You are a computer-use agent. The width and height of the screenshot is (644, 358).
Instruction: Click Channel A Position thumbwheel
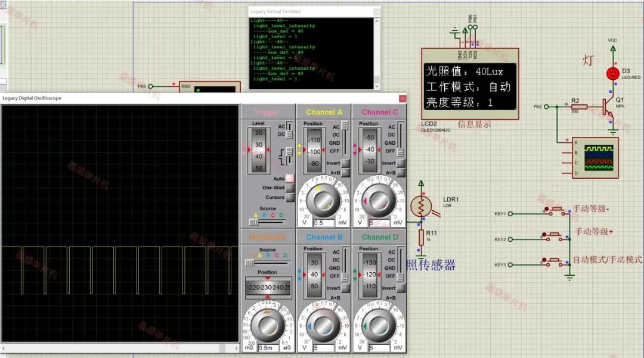[x=314, y=150]
